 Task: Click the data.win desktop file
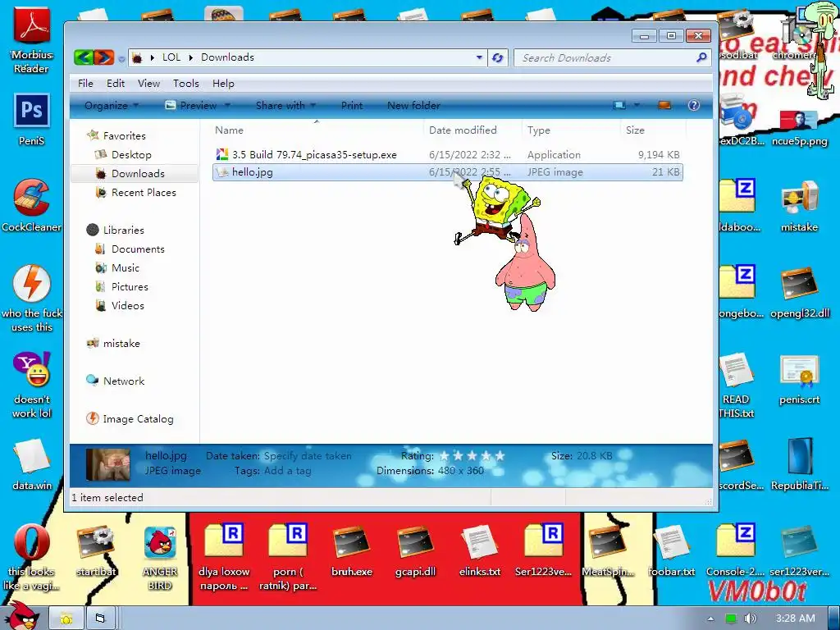pos(32,464)
